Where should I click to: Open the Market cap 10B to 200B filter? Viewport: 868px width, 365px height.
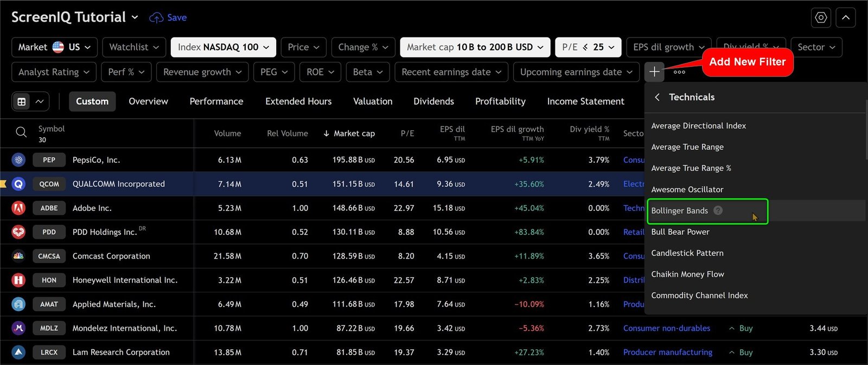475,47
